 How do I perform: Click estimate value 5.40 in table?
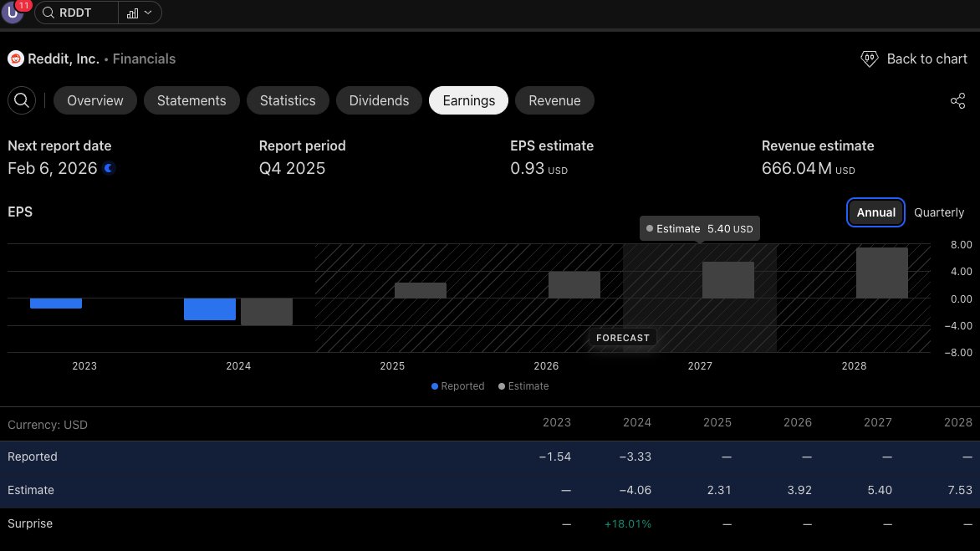(x=880, y=491)
